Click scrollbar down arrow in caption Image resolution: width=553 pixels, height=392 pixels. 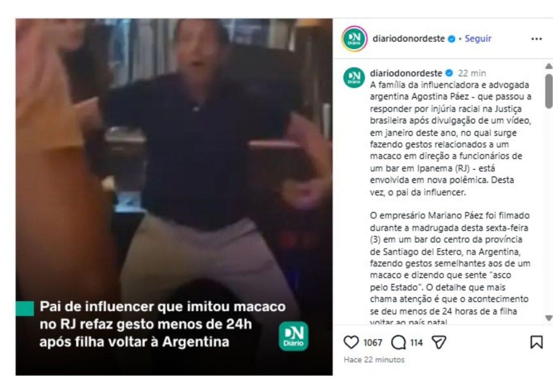(548, 318)
